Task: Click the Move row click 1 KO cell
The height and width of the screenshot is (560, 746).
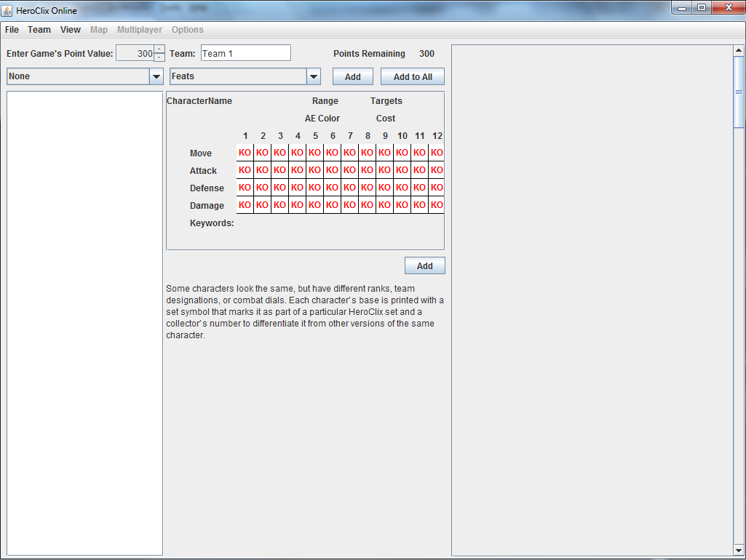Action: pyautogui.click(x=245, y=153)
